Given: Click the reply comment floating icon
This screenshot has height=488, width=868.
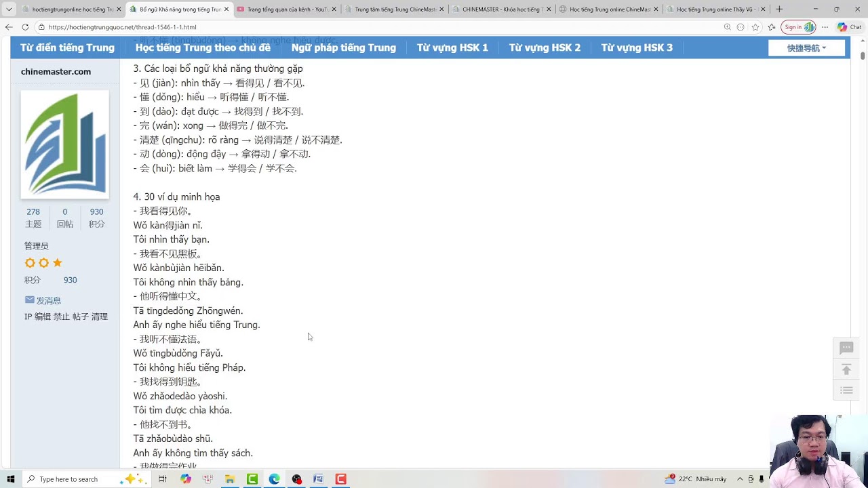Looking at the screenshot, I should point(846,348).
